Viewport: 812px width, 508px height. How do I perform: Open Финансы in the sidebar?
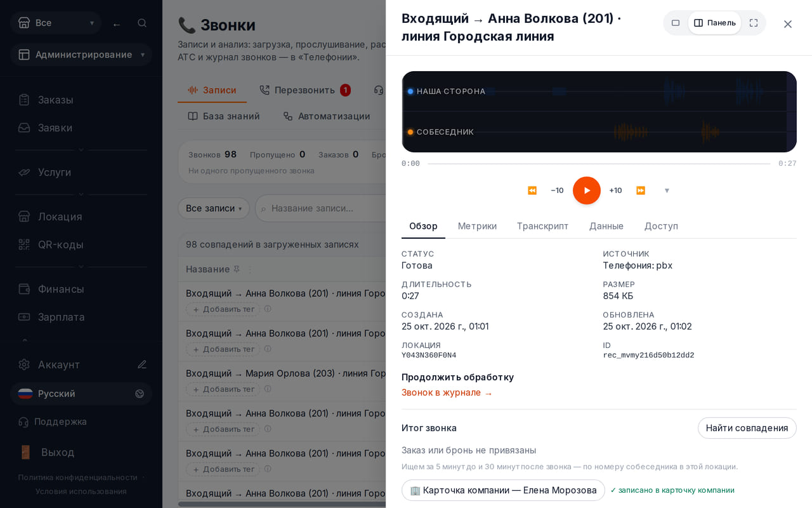(81, 289)
